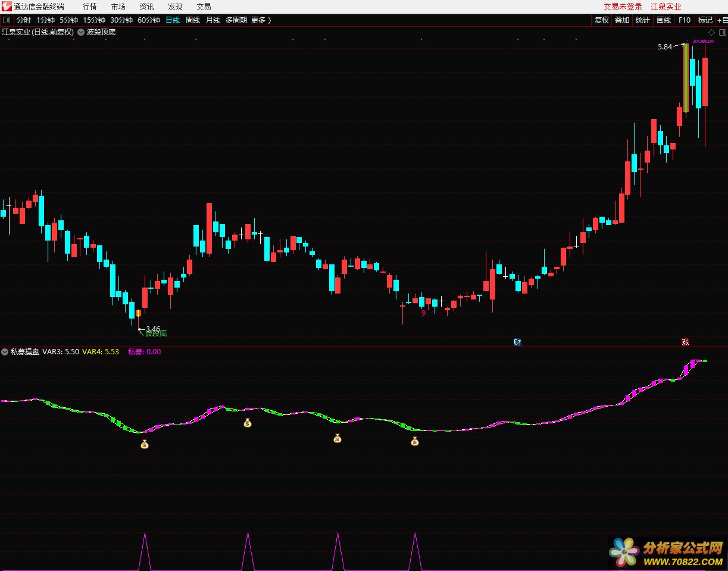Click the second money bag signal icon
This screenshot has width=728, height=571.
click(x=248, y=423)
